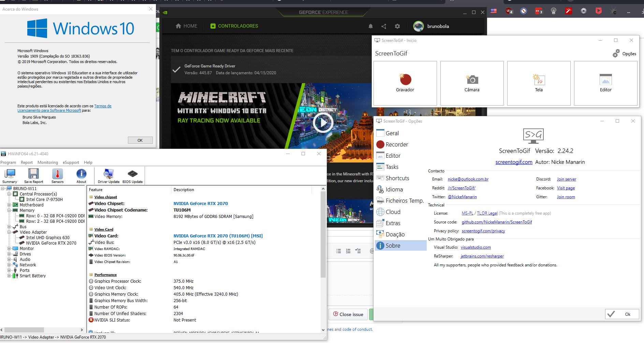Expand Monitor tree node

9,248
